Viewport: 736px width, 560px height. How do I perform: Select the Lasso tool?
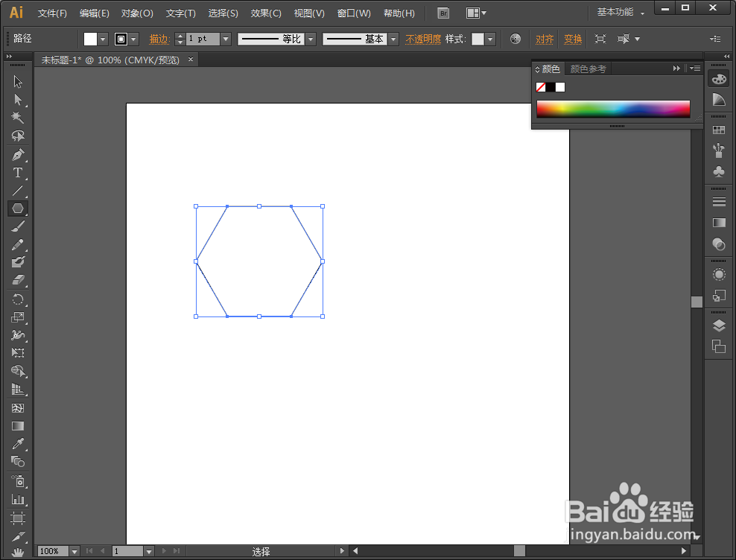[x=18, y=136]
